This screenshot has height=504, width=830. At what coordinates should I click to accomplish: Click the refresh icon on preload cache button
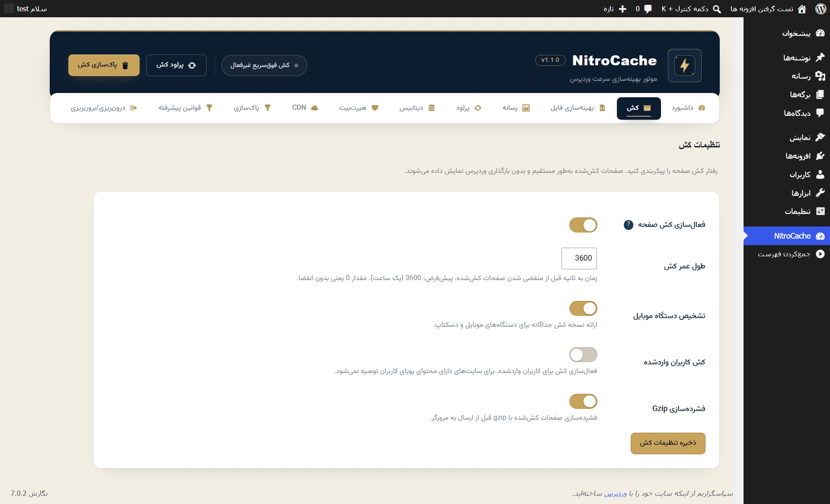click(192, 65)
